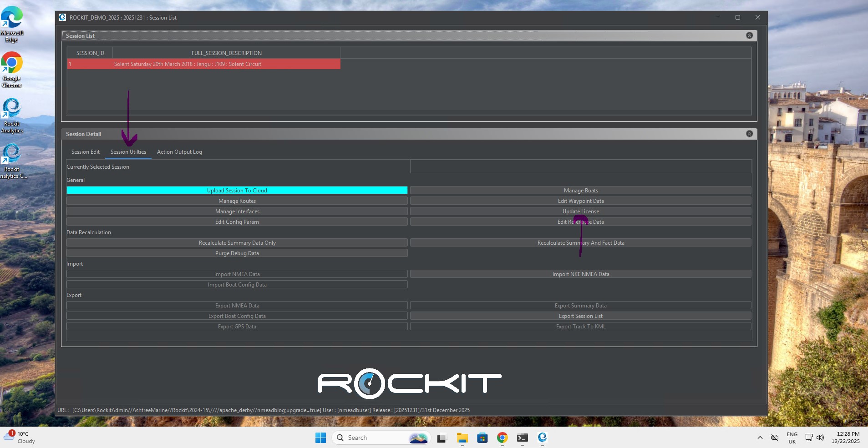868x448 pixels.
Task: Collapse the Session Detail panel
Action: pos(749,134)
